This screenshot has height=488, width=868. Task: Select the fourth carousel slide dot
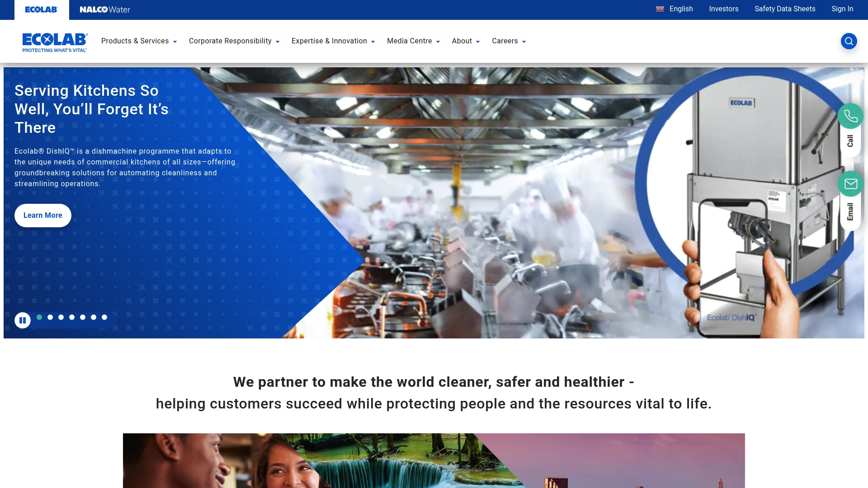[72, 317]
